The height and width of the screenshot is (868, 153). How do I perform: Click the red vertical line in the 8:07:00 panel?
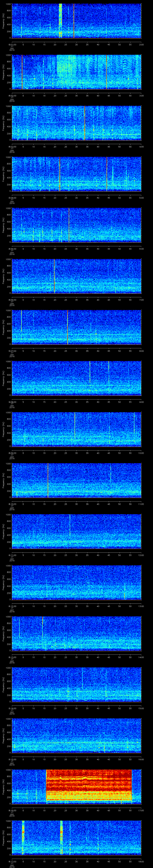pos(68,327)
